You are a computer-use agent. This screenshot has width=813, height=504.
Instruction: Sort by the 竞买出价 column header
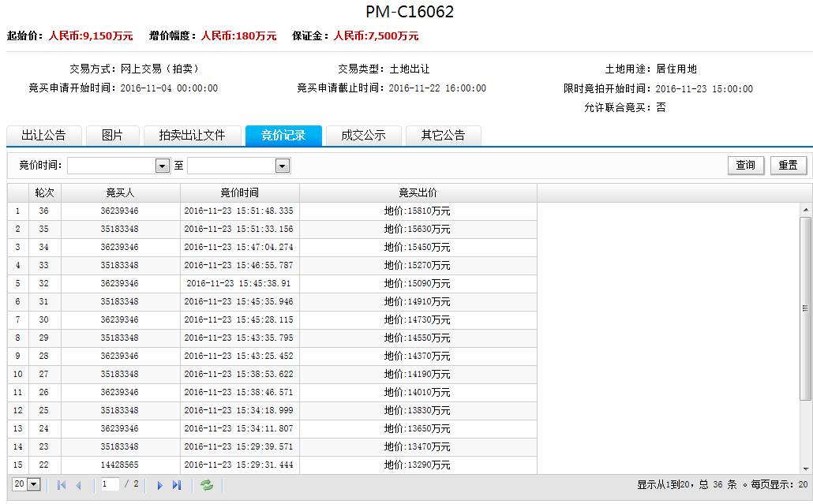[x=418, y=192]
